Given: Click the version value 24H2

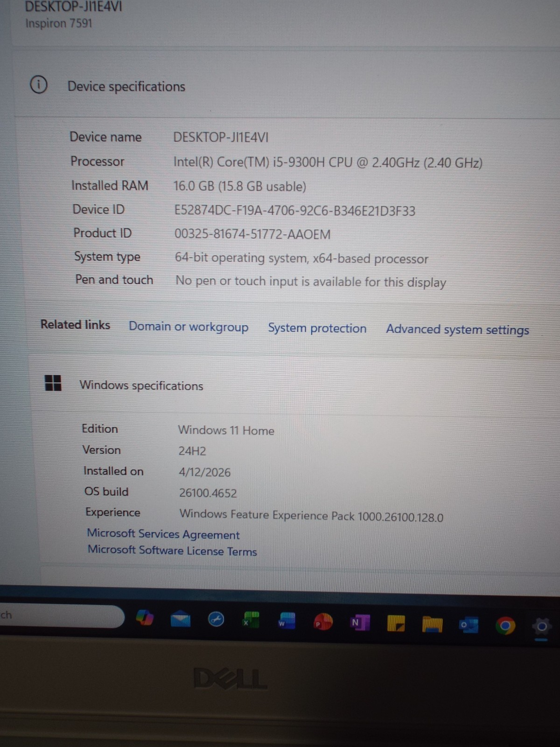Looking at the screenshot, I should pos(192,451).
